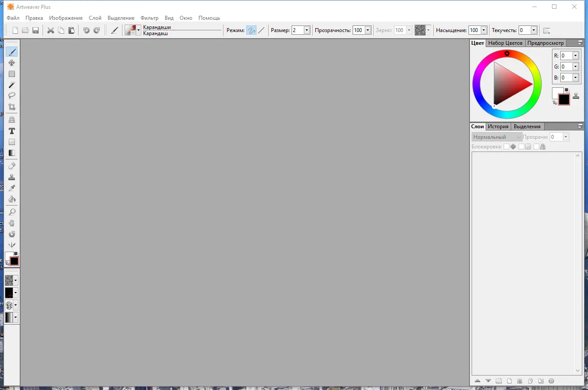The height and width of the screenshot is (390, 588).
Task: Select the Gradient tool
Action: tap(12, 153)
